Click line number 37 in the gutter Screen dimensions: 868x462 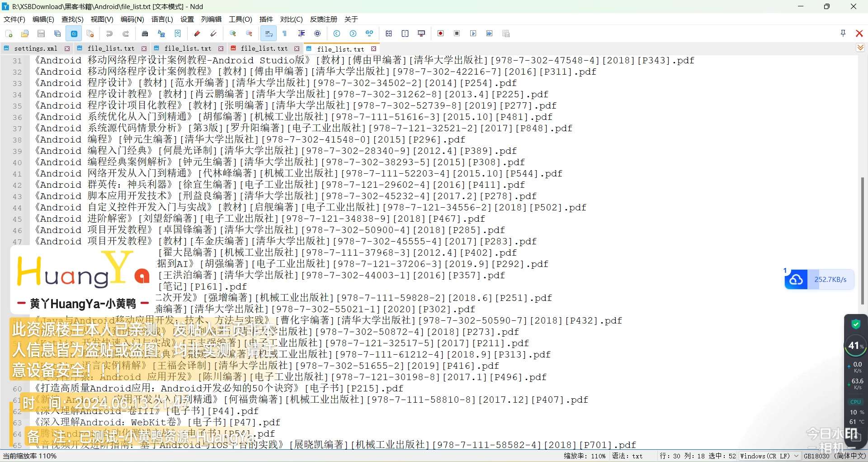click(17, 129)
